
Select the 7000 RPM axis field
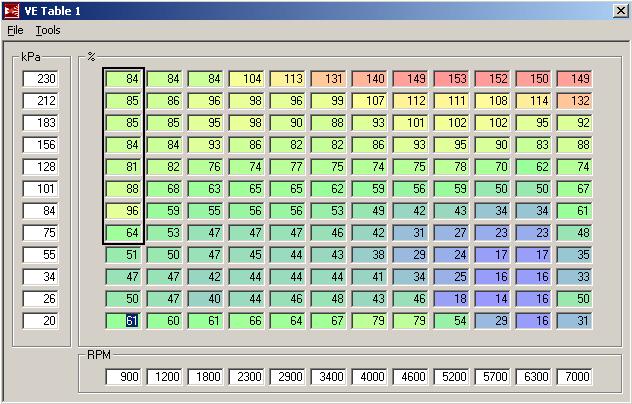point(574,377)
